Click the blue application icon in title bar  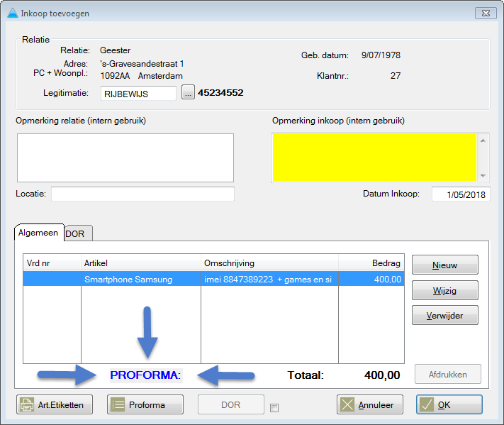tap(11, 13)
